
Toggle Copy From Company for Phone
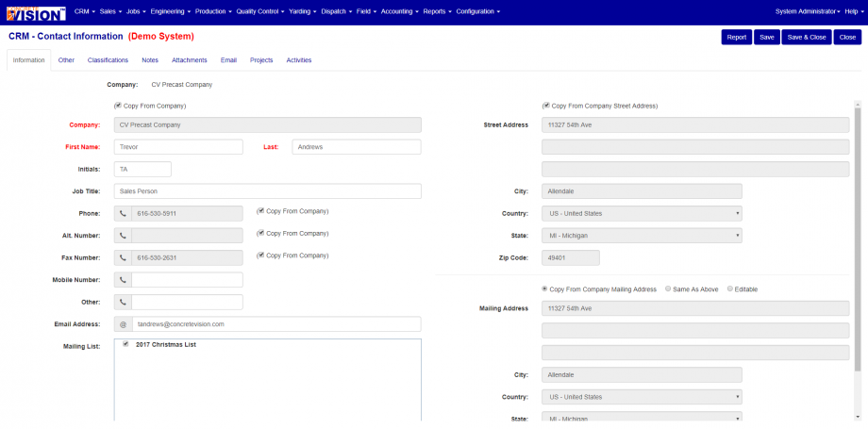260,211
